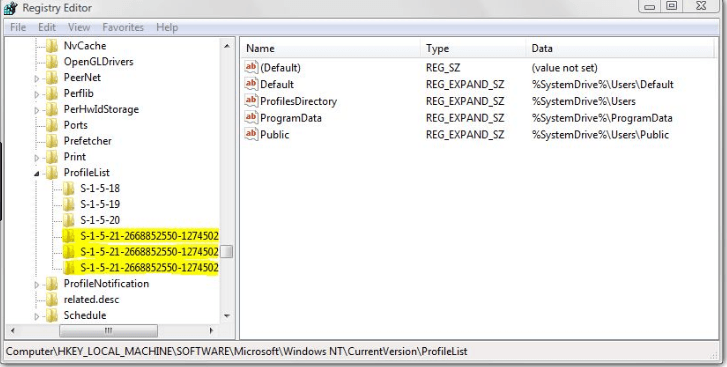Image resolution: width=727 pixels, height=367 pixels.
Task: Select the ProfilesDirectory value name
Action: tap(299, 101)
